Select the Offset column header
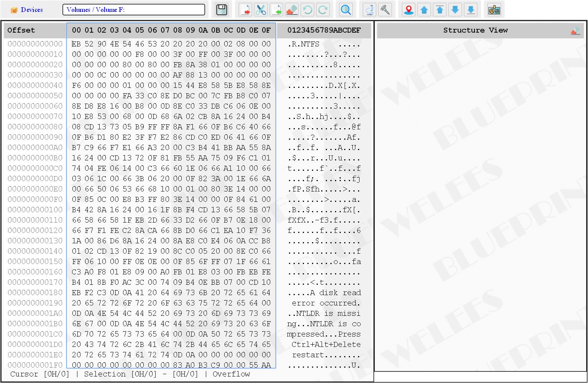The image size is (588, 383). tap(21, 30)
